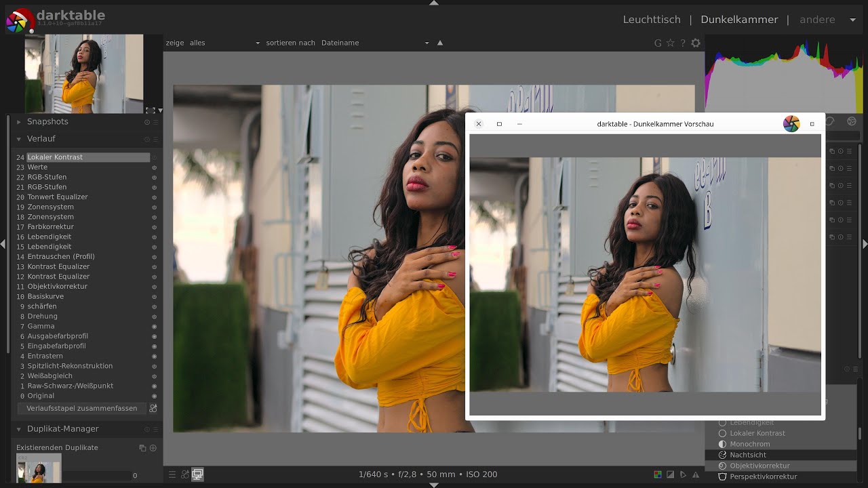
Task: Toggle Perspektivkorrektur module state icon
Action: coord(723,476)
